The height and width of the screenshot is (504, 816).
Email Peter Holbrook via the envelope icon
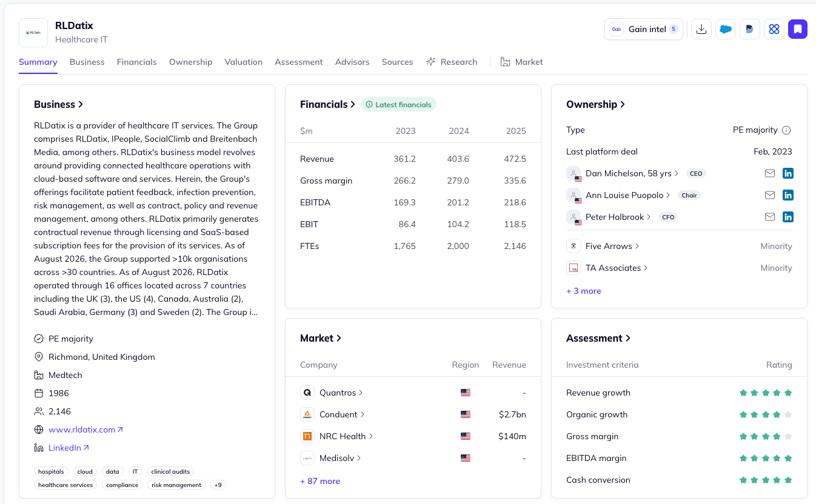[770, 217]
